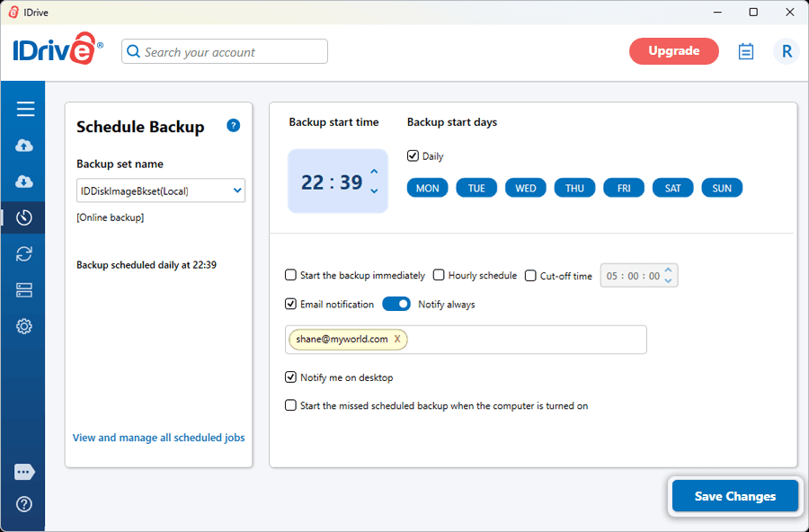Open the Settings gear in the sidebar
This screenshot has width=809, height=532.
click(x=24, y=326)
